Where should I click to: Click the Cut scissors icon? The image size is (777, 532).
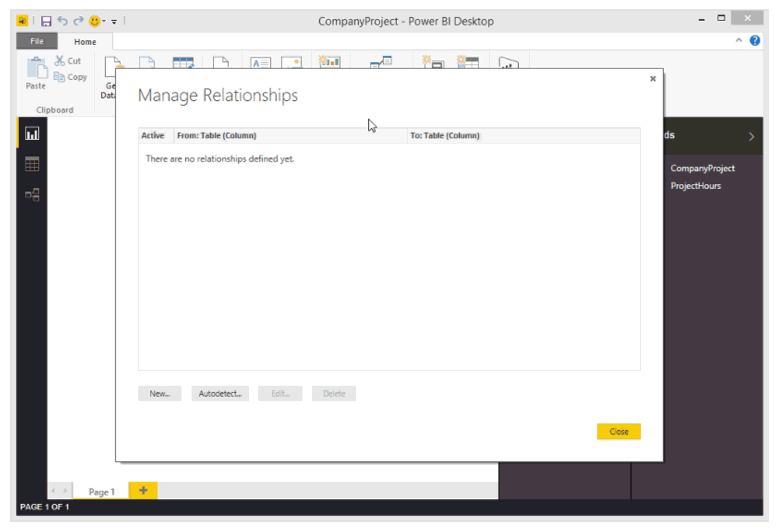pos(59,60)
